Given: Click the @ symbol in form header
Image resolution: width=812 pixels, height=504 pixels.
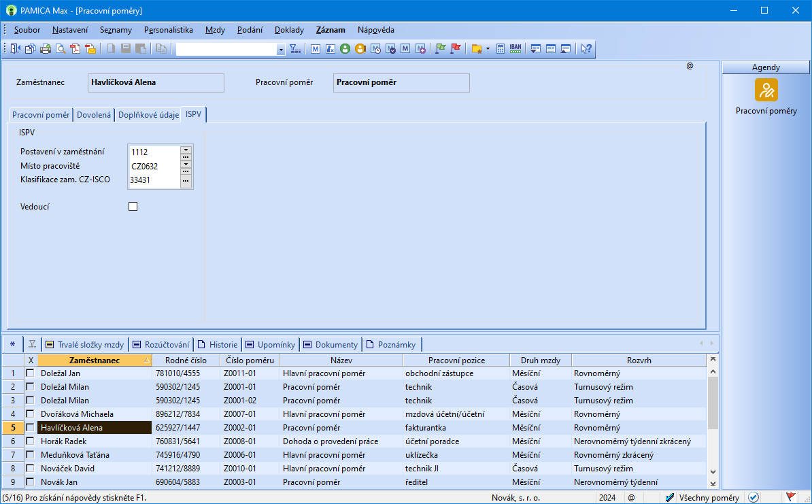Looking at the screenshot, I should pos(690,66).
